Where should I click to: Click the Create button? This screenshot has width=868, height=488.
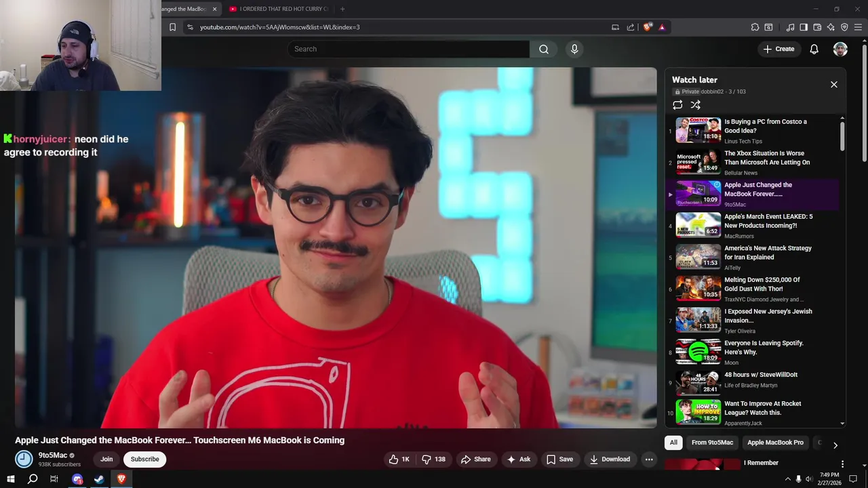778,49
